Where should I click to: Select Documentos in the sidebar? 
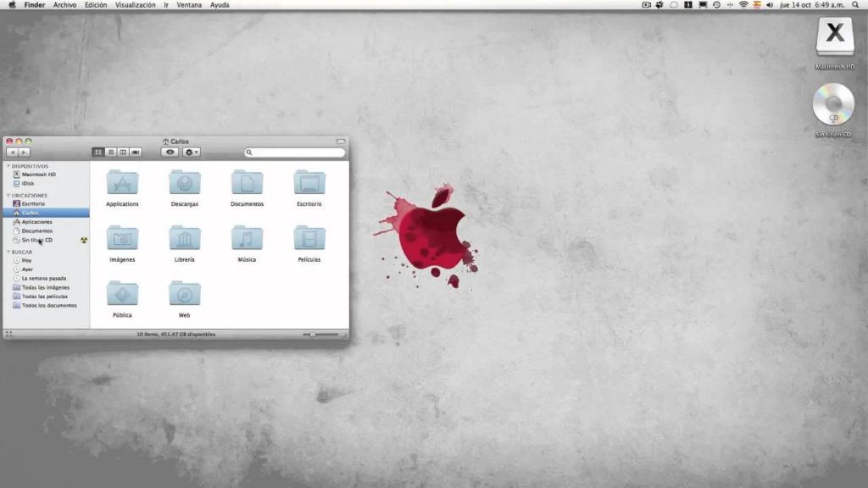(46, 230)
